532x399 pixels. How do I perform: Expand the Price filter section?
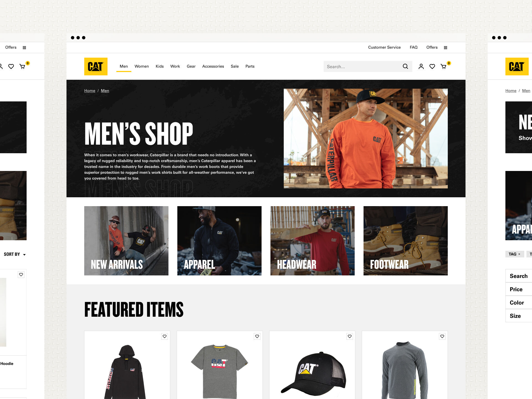519,289
